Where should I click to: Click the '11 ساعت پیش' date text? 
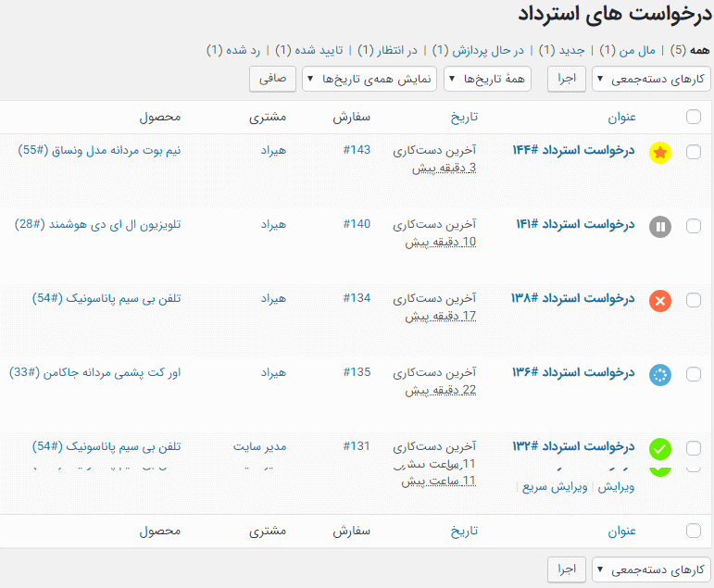(439, 482)
